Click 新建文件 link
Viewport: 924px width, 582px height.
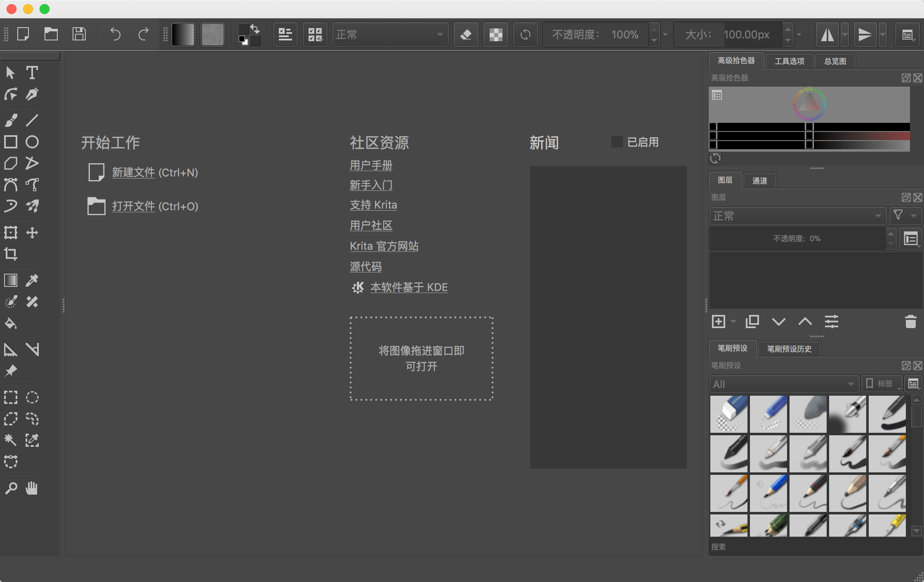click(134, 172)
